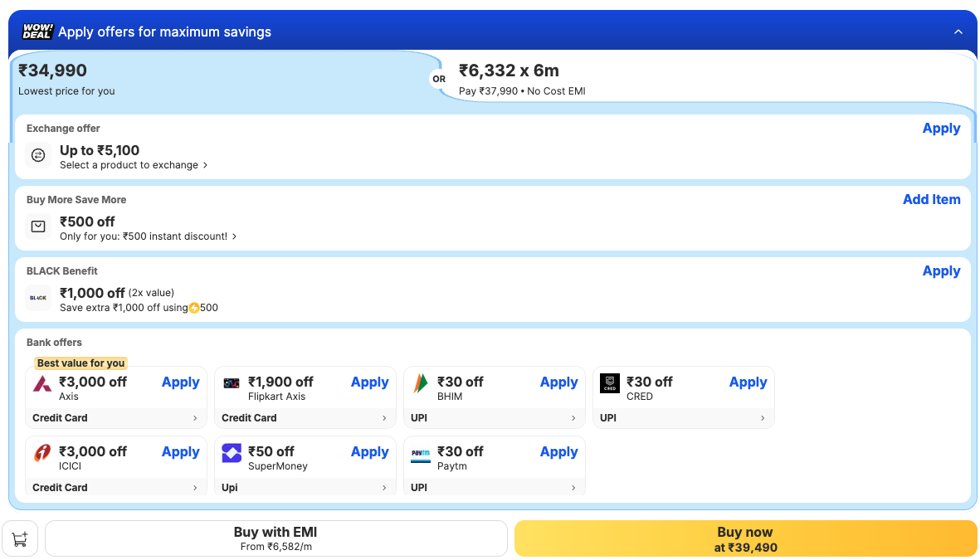
Task: Apply the Exchange offer
Action: click(x=941, y=129)
